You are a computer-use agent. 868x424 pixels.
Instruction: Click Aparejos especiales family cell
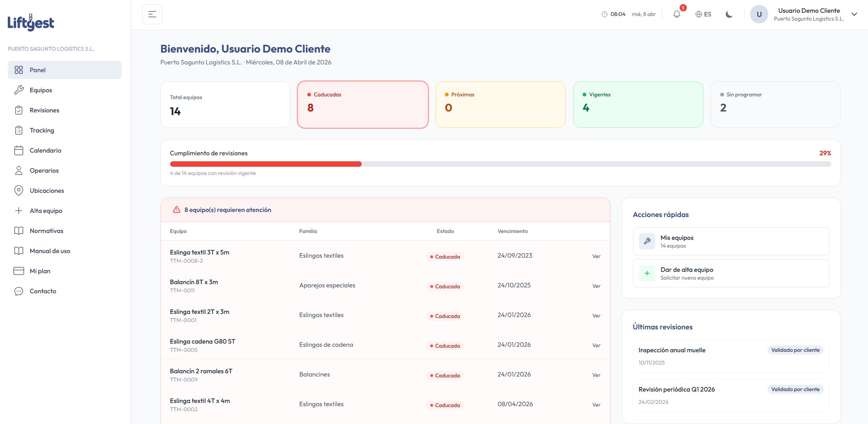pyautogui.click(x=327, y=285)
